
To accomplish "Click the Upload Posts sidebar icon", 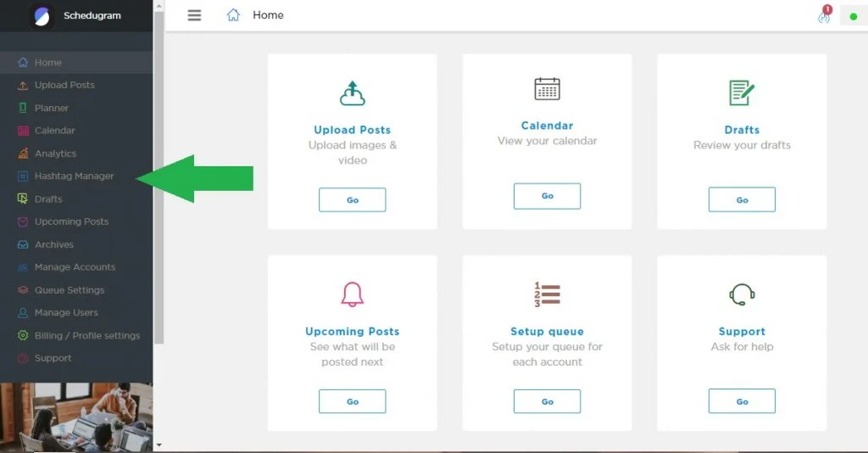I will tap(23, 86).
